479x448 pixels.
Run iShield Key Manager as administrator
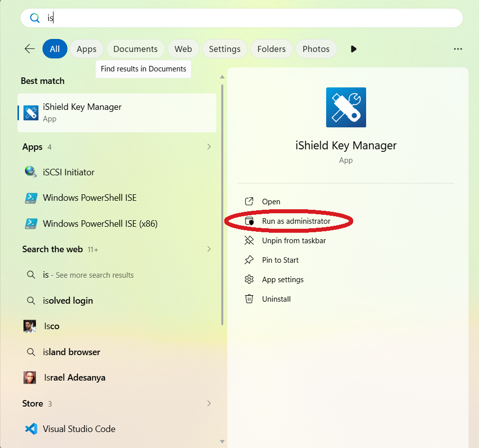tap(296, 221)
